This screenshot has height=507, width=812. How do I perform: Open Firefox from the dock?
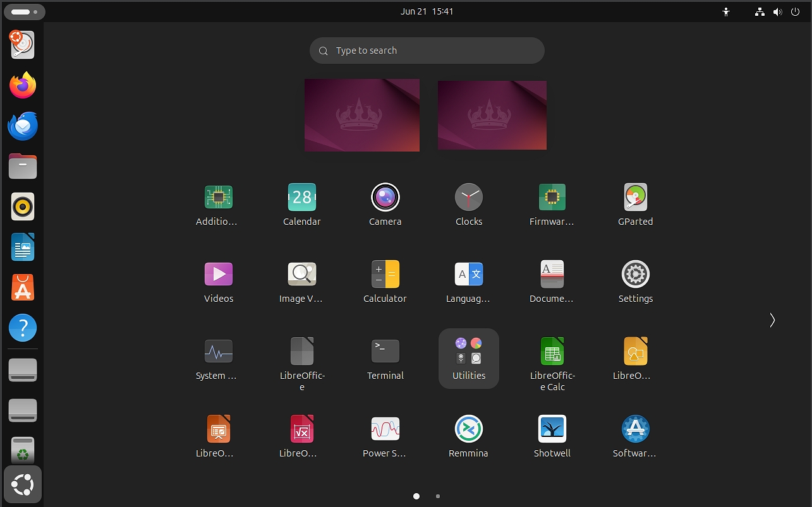pyautogui.click(x=23, y=85)
